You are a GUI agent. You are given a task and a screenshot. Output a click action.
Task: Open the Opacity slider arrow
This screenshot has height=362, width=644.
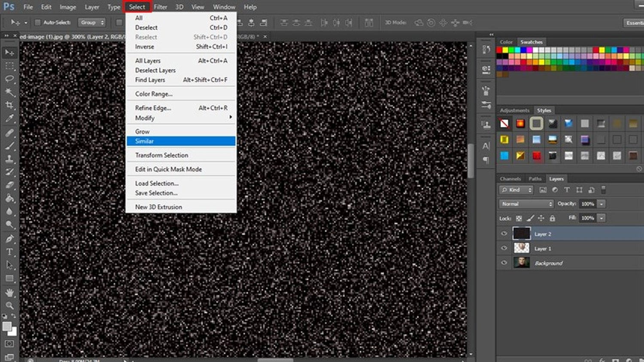coord(601,204)
